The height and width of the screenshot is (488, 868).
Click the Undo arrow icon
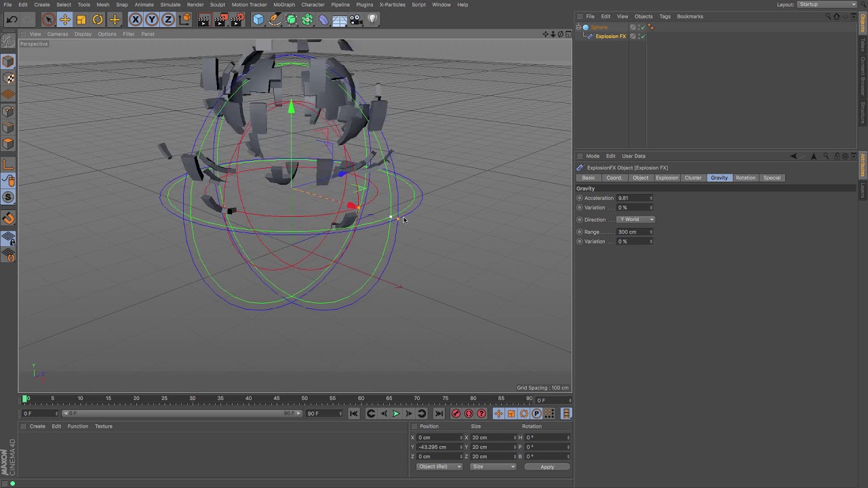12,20
